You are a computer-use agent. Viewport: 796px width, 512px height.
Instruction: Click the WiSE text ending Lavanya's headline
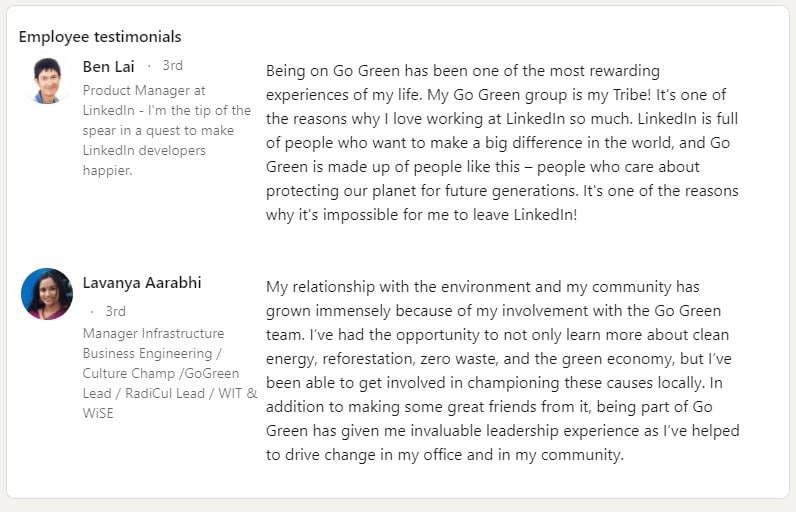click(x=98, y=413)
